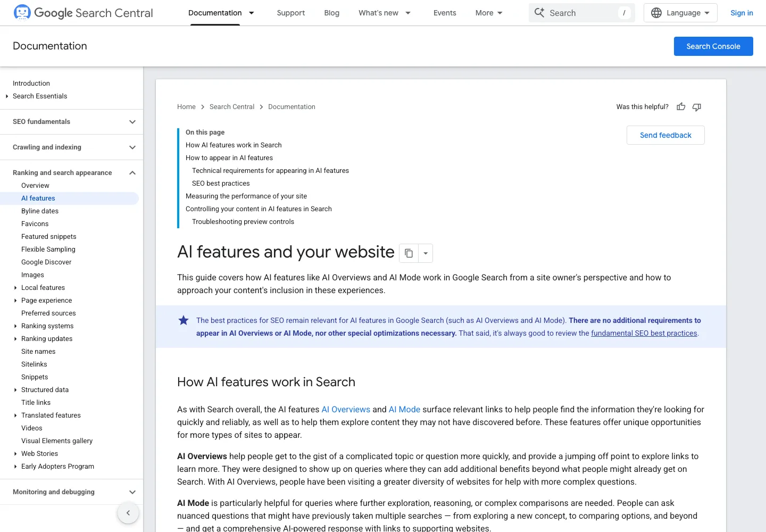Click the Google Search Central logo
Screen dimensions: 766x532
(x=83, y=13)
